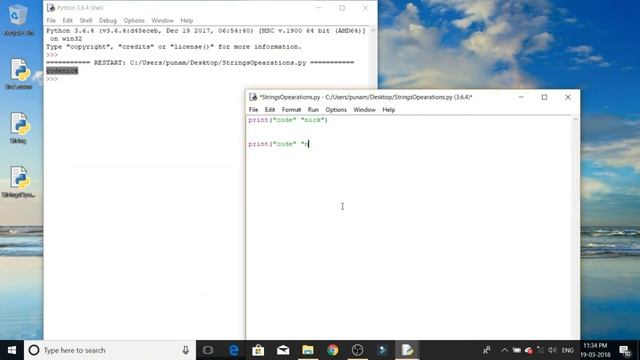The image size is (640, 360).
Task: Show hidden system tray icons
Action: click(x=504, y=350)
